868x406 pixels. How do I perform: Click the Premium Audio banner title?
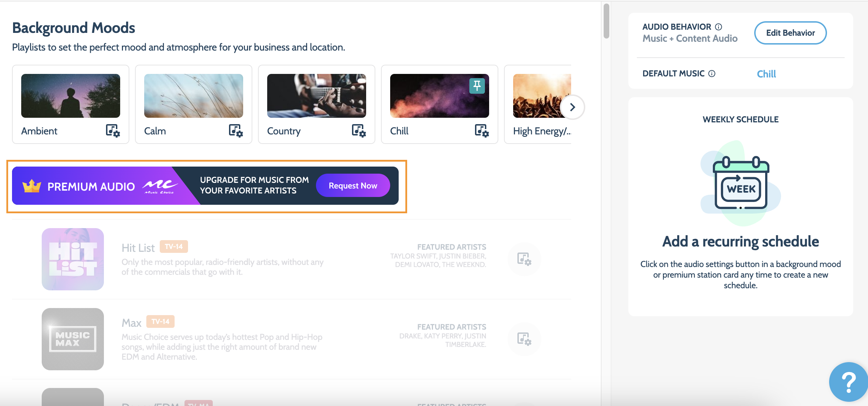coord(91,187)
